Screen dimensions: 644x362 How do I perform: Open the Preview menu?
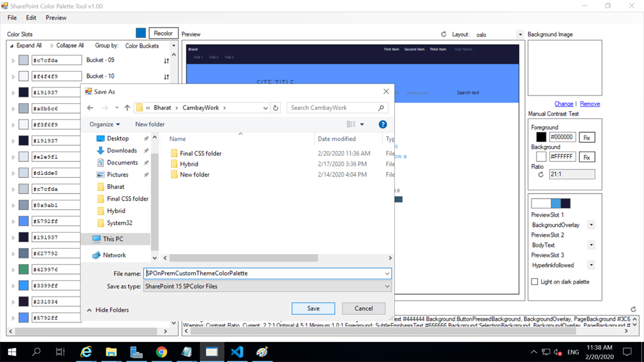[x=56, y=18]
